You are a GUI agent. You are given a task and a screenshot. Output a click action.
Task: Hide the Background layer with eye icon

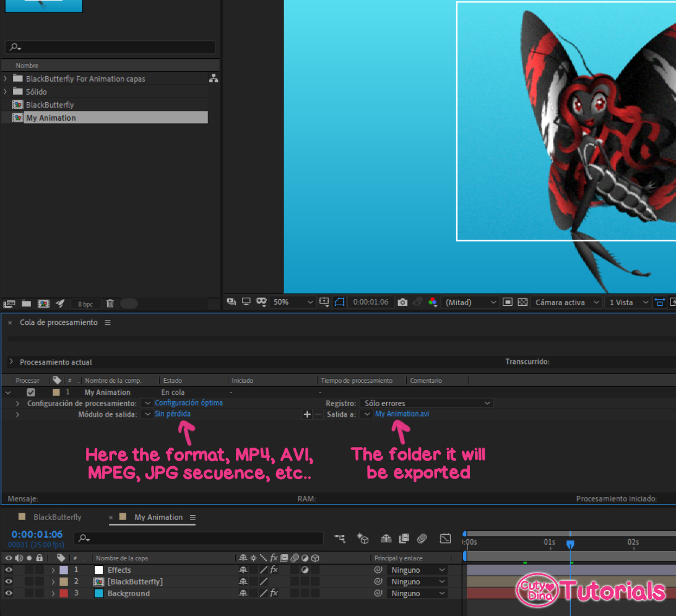click(x=9, y=593)
